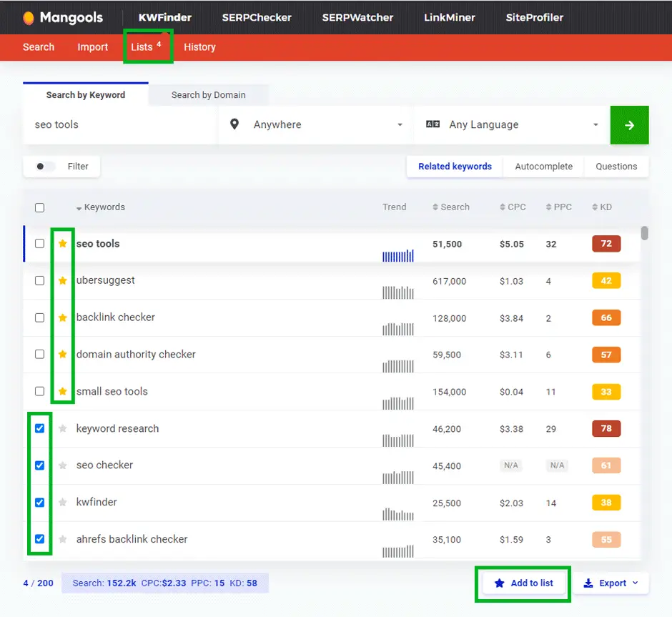This screenshot has width=672, height=617.
Task: Go to the Lists tab
Action: (146, 46)
